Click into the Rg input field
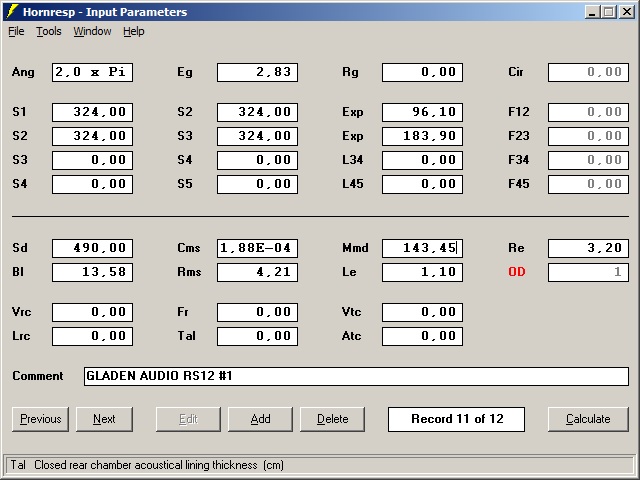Viewport: 640px width, 480px height. click(x=422, y=72)
